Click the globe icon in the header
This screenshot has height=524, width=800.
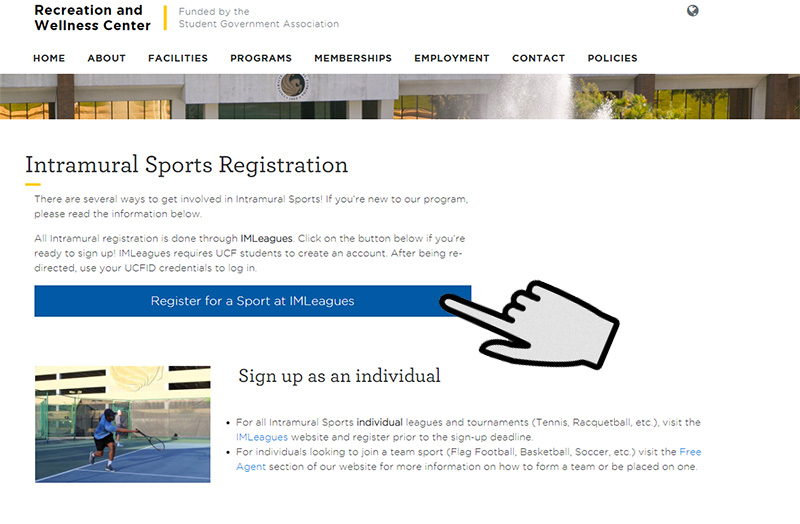point(692,11)
